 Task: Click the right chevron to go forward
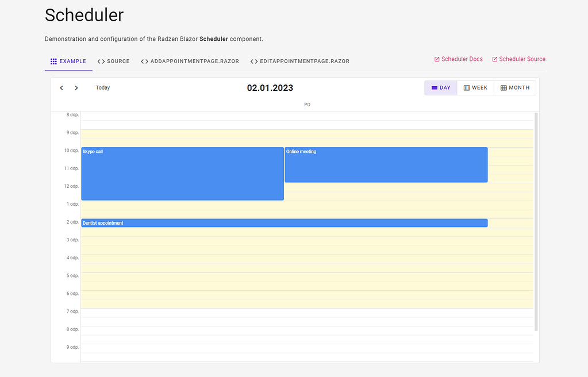76,87
